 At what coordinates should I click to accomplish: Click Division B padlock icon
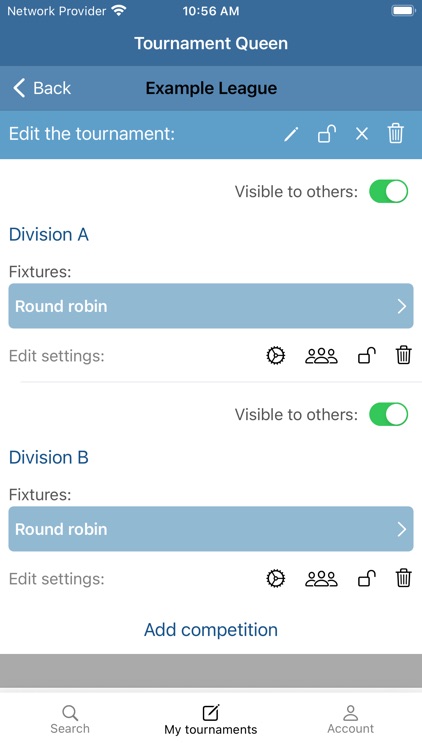pyautogui.click(x=367, y=579)
